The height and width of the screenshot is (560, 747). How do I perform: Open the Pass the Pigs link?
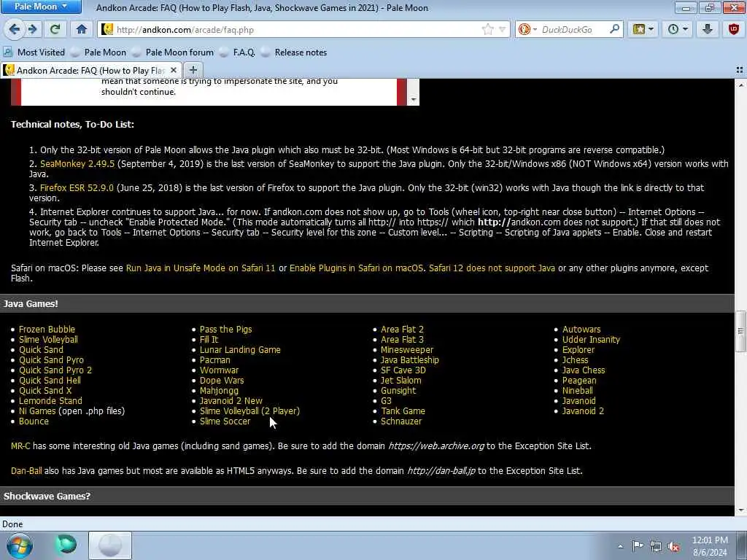pos(226,330)
